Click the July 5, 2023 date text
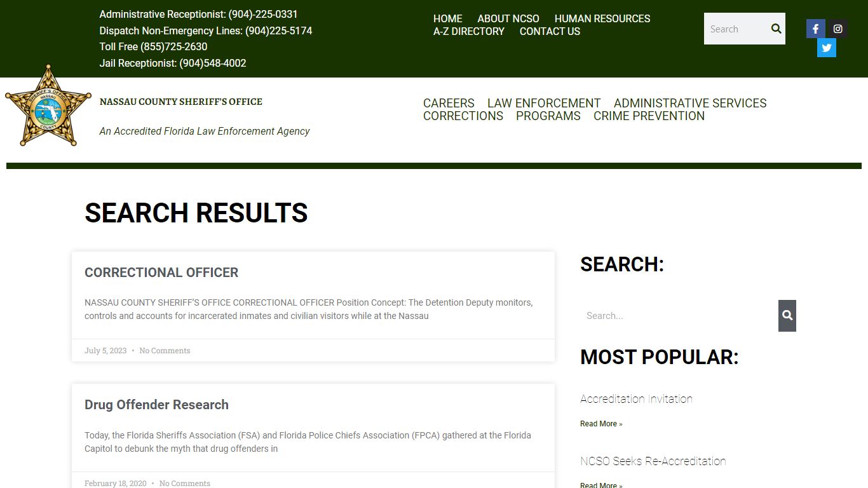The image size is (868, 488). [105, 351]
